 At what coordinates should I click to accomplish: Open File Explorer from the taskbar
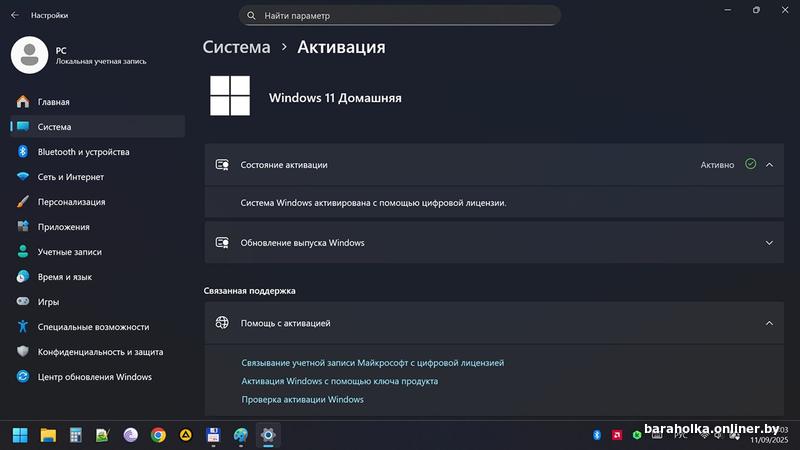pos(48,435)
